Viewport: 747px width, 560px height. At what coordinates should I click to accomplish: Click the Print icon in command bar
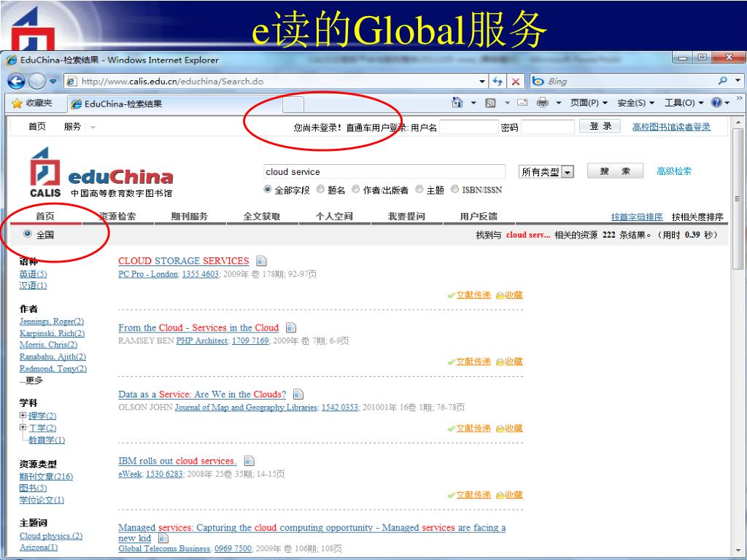542,102
